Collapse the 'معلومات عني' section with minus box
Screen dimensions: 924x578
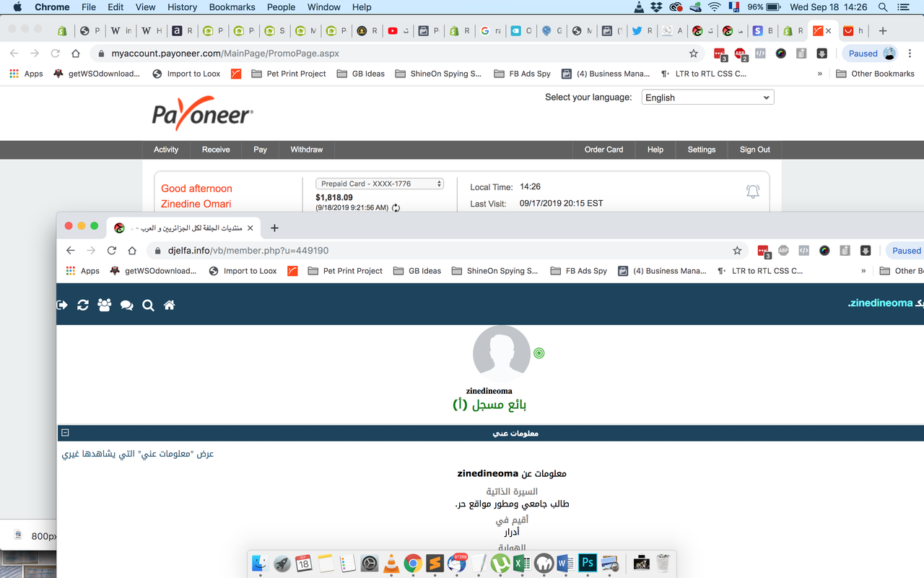[x=65, y=433]
